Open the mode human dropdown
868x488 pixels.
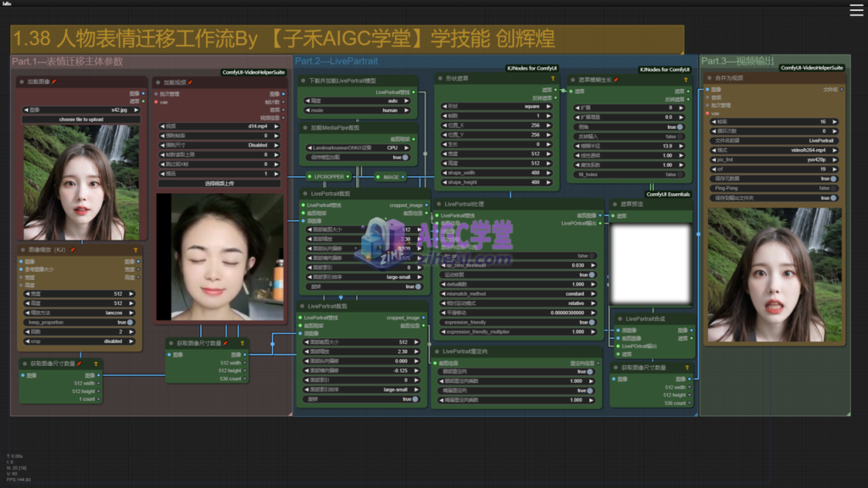pyautogui.click(x=358, y=111)
